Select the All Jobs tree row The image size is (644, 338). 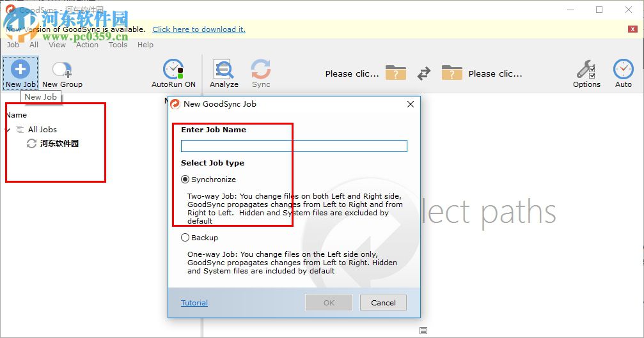pyautogui.click(x=42, y=130)
